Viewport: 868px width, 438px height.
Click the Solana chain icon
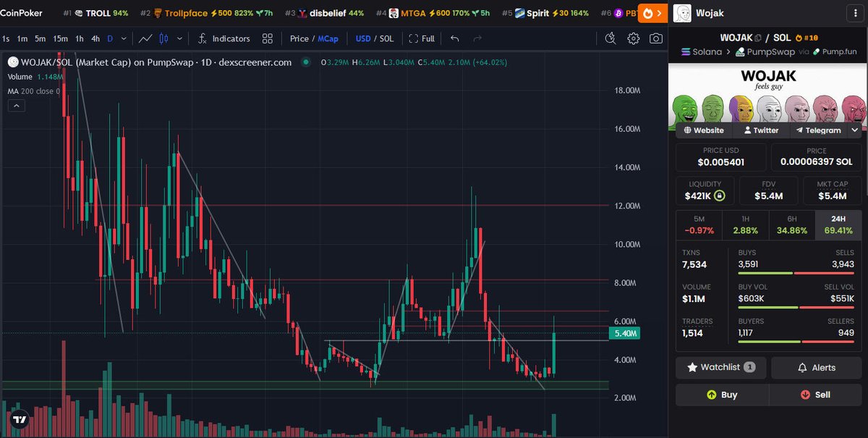[x=686, y=51]
